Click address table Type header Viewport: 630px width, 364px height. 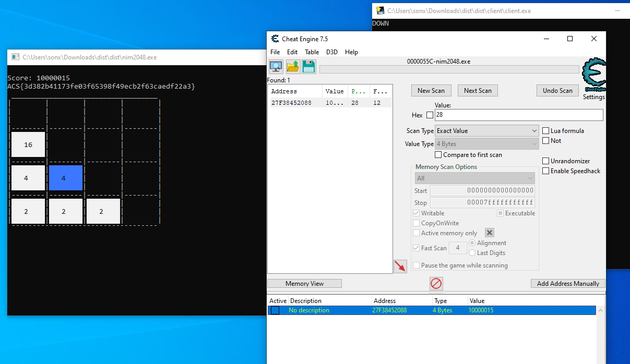(x=450, y=301)
